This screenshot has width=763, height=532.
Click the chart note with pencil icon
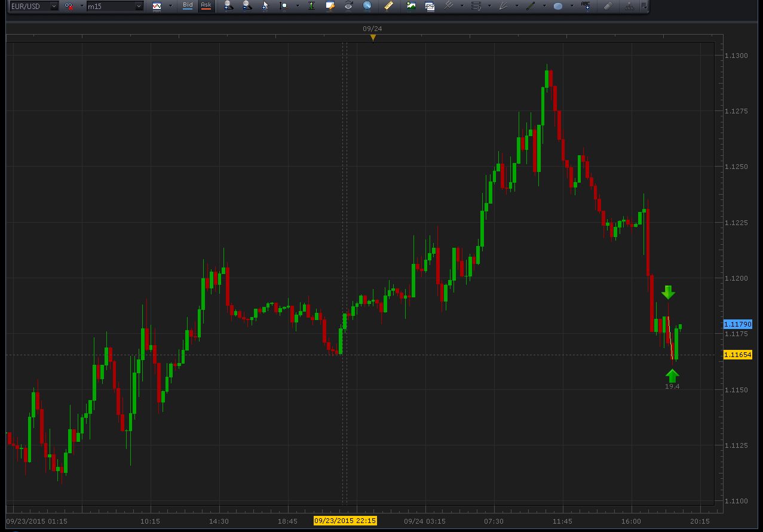click(x=329, y=6)
